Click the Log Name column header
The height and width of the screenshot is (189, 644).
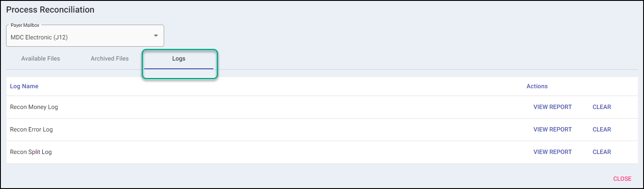[24, 86]
